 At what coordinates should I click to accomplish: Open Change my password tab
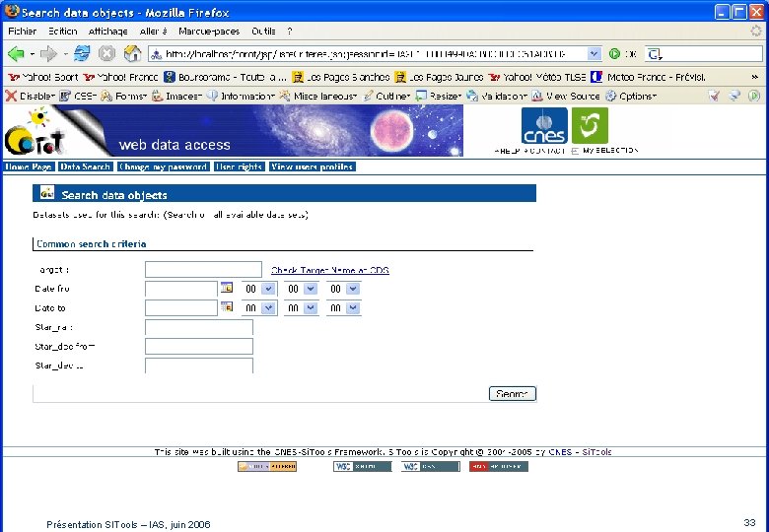click(163, 166)
